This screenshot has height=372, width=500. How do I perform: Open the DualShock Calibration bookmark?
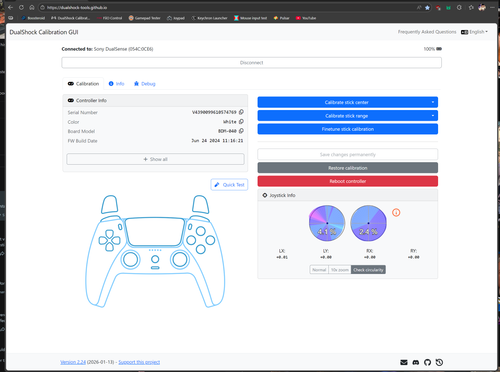tap(71, 18)
